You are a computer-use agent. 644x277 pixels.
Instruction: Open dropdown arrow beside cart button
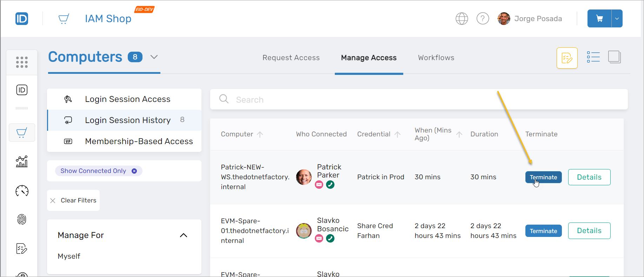(617, 19)
